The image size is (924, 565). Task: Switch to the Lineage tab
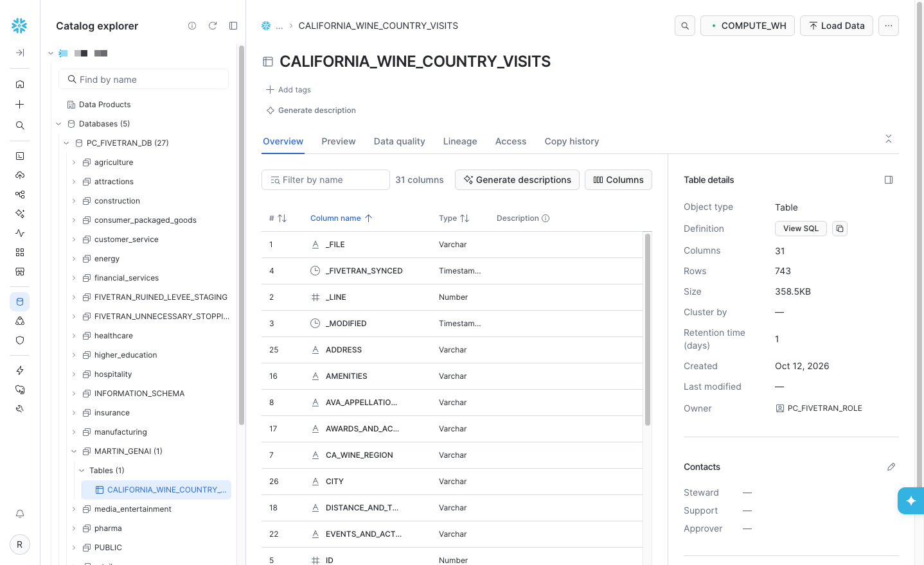click(x=460, y=141)
